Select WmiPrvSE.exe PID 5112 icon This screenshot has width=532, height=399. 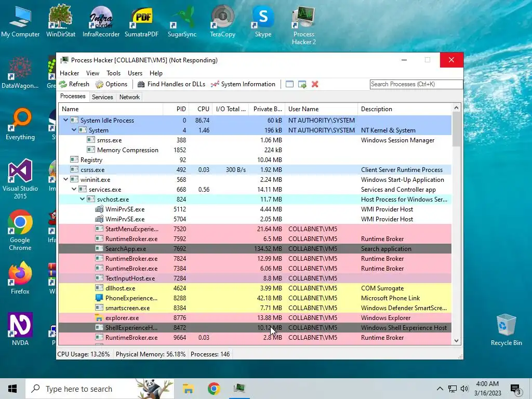(99, 209)
